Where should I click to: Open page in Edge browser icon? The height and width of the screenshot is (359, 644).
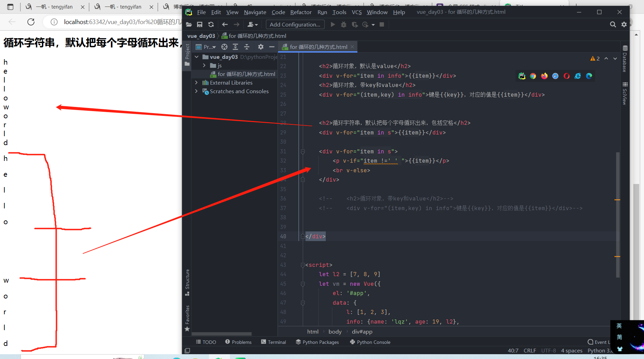[589, 76]
